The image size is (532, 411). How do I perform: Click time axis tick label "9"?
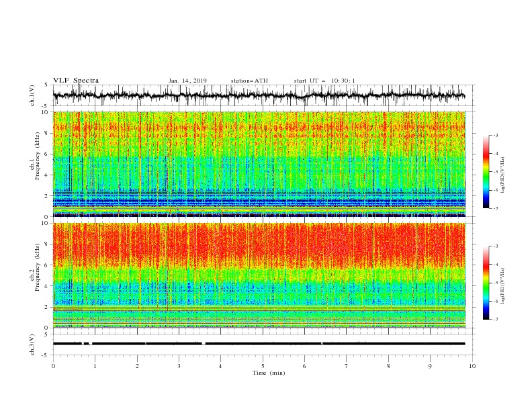[430, 366]
